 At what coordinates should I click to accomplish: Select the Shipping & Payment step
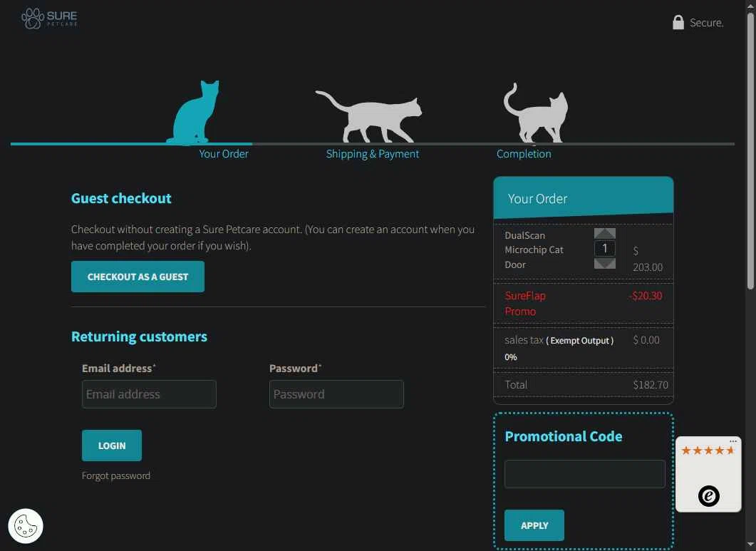[x=372, y=154]
